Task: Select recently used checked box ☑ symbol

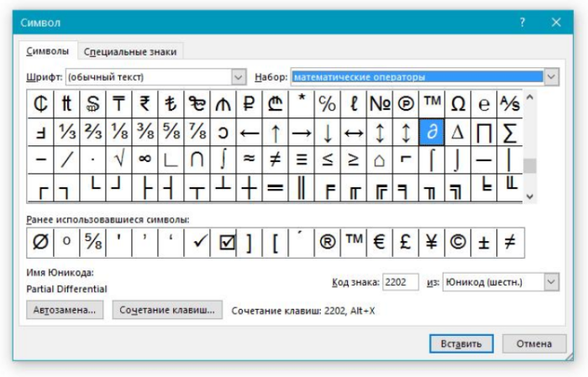Action: [x=226, y=243]
